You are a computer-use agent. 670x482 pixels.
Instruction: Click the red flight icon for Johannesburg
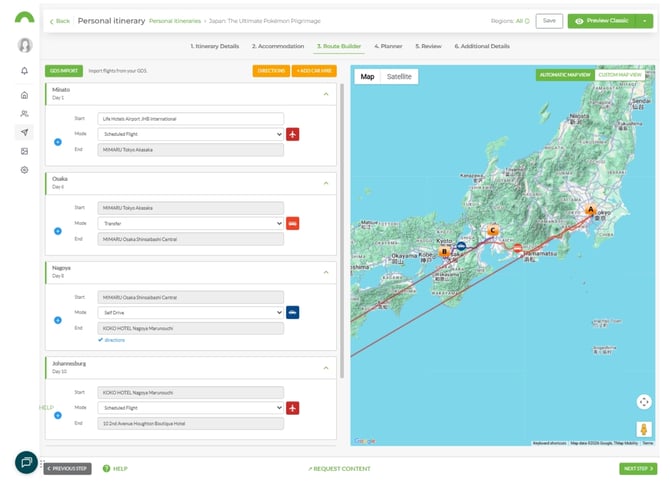[x=292, y=408]
